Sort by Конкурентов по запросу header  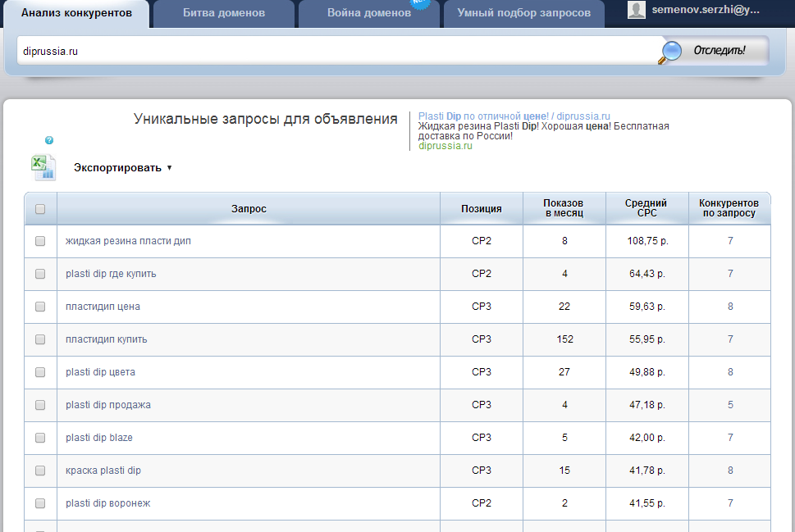point(729,208)
